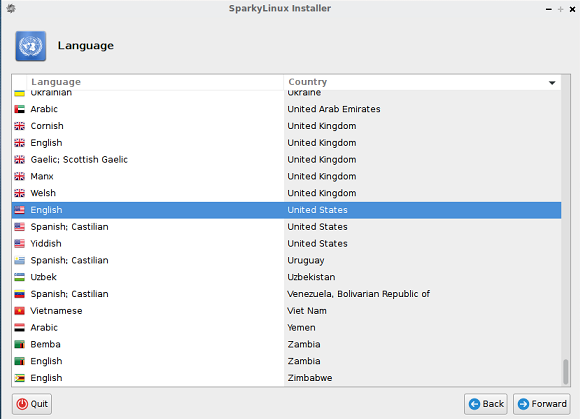Viewport: 580px width, 419px height.
Task: Click the UAE flag beside Arabic
Action: pyautogui.click(x=19, y=109)
